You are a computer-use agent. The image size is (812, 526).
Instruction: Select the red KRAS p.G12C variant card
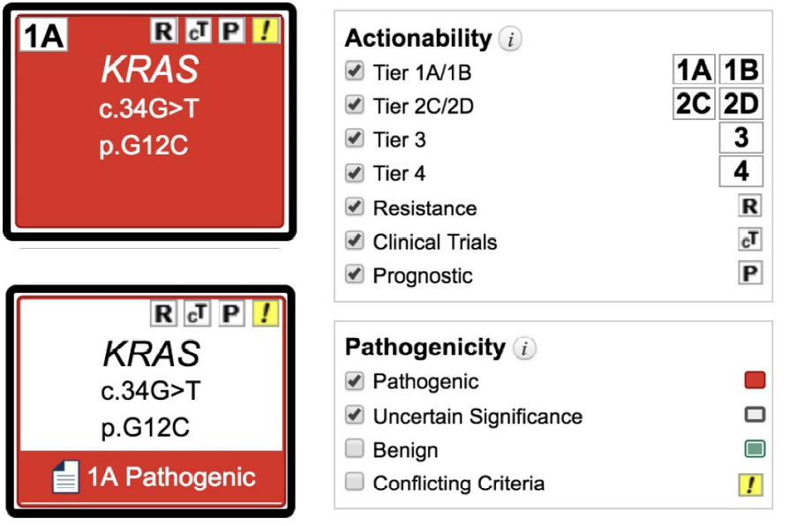(x=150, y=122)
